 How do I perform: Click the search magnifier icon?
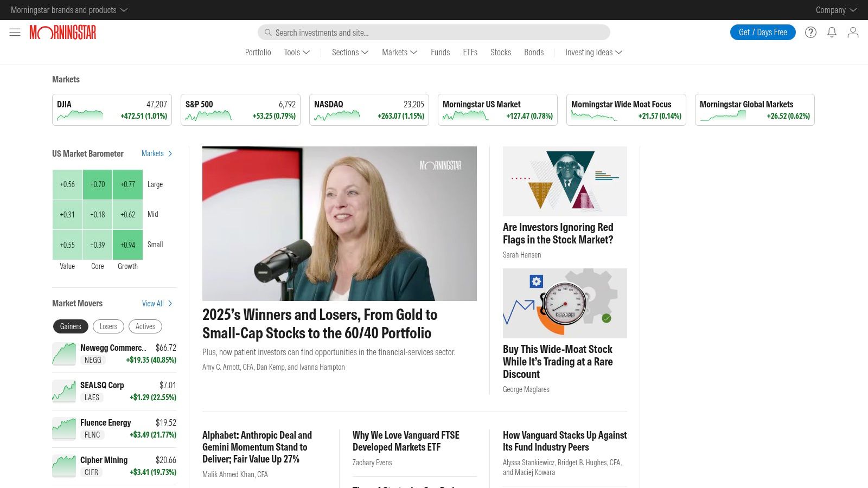coord(269,33)
